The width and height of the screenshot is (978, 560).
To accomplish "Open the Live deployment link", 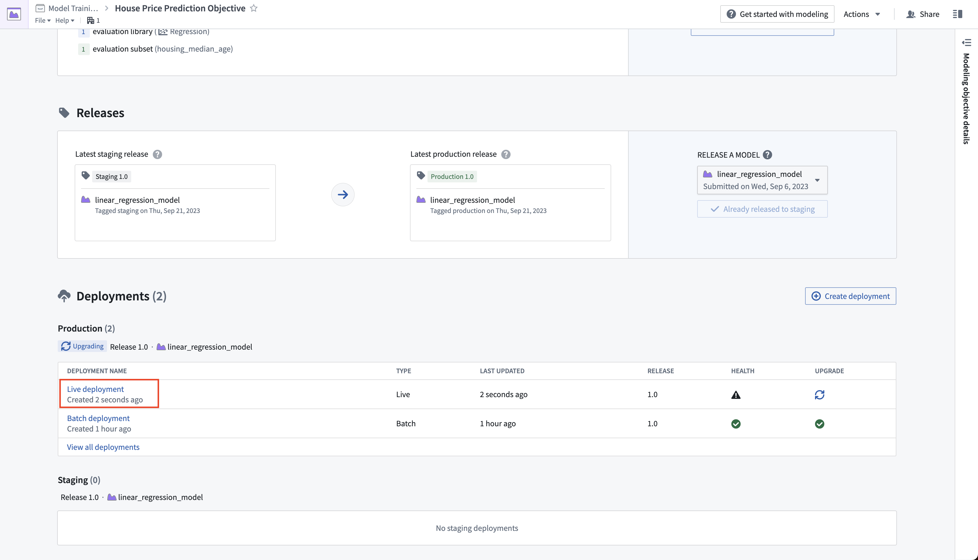I will coord(95,389).
